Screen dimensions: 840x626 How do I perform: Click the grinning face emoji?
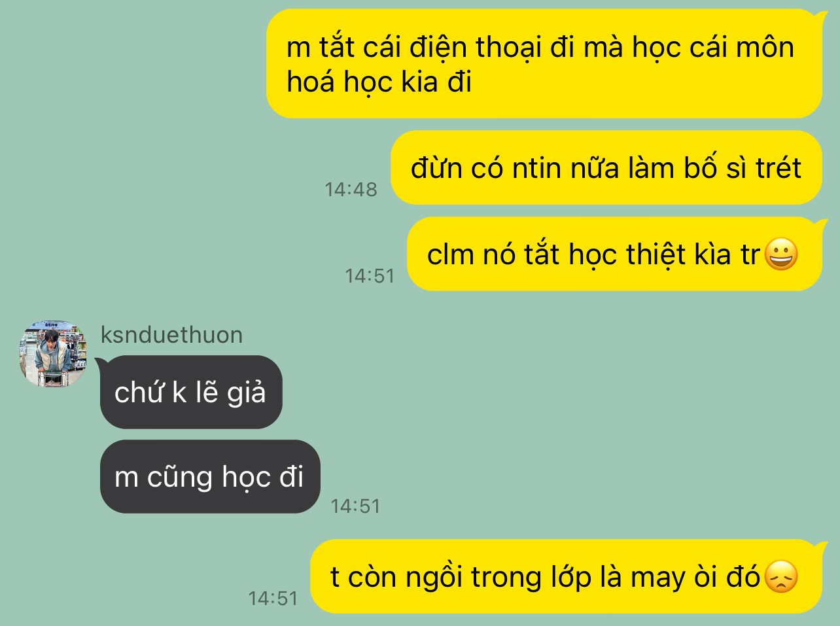(x=781, y=254)
